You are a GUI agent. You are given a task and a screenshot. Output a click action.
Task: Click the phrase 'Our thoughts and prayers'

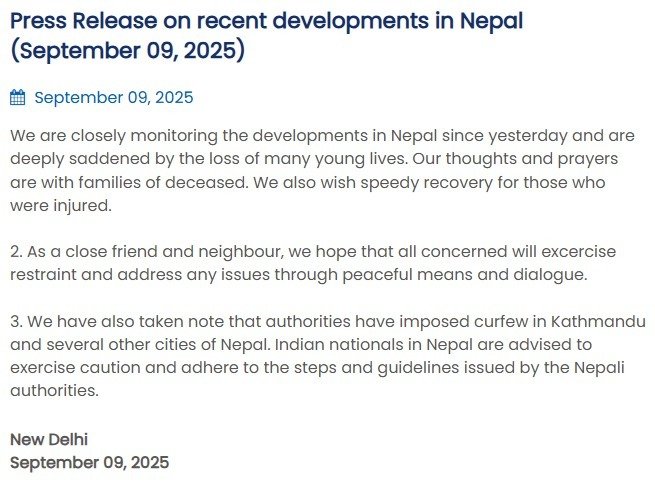[566, 159]
